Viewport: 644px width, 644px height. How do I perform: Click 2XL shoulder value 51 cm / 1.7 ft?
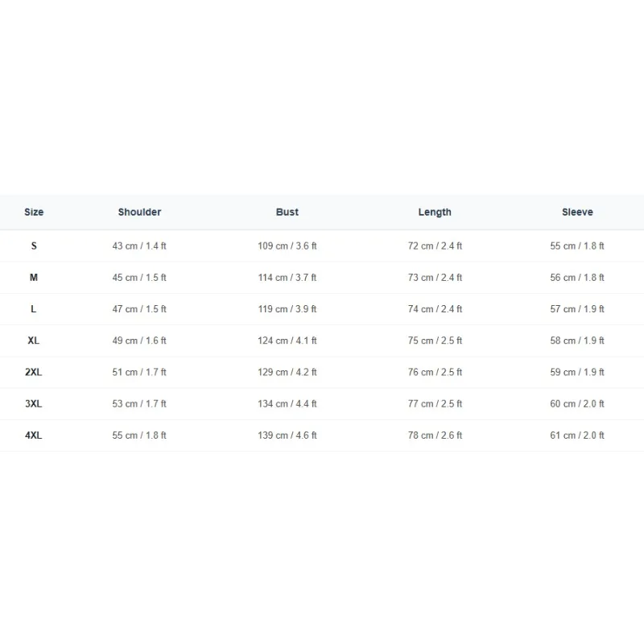pyautogui.click(x=139, y=372)
